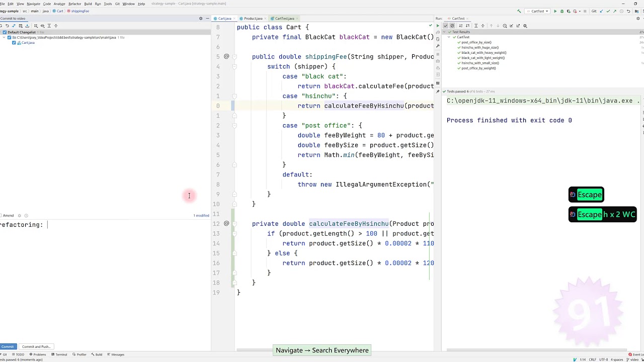The height and width of the screenshot is (362, 644).
Task: Fold the shippingFee method in gutter
Action: [x=234, y=57]
